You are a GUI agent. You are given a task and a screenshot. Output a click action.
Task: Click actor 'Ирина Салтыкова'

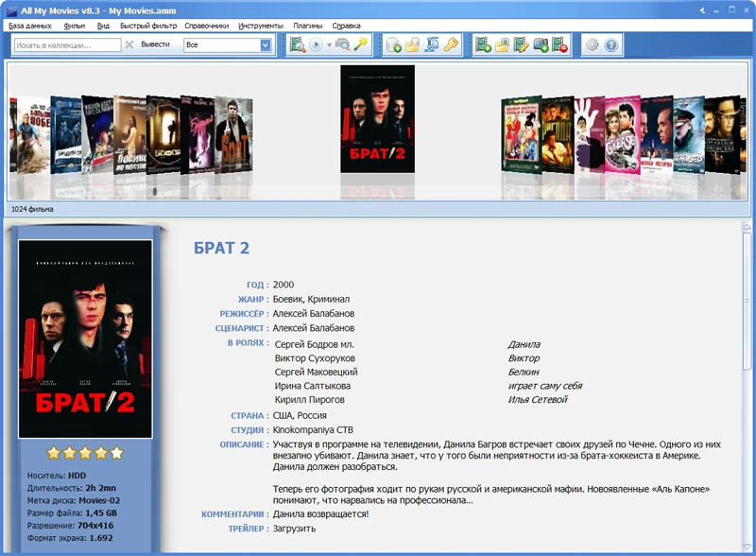pos(313,386)
